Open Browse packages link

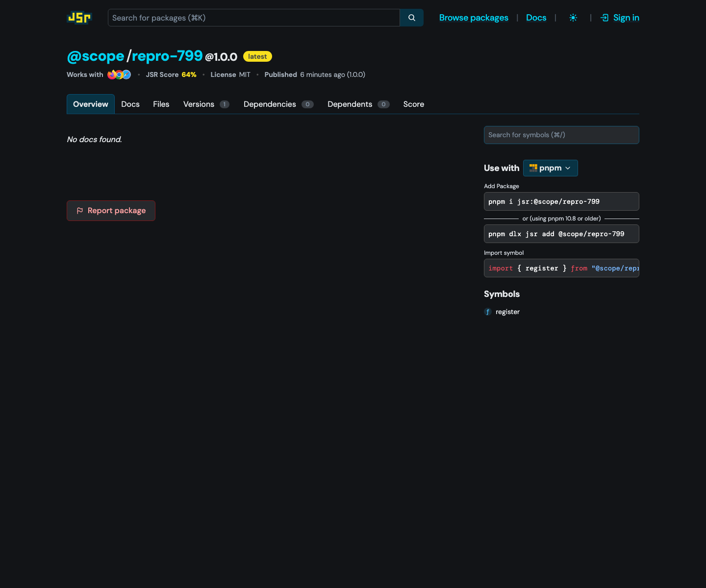point(474,18)
